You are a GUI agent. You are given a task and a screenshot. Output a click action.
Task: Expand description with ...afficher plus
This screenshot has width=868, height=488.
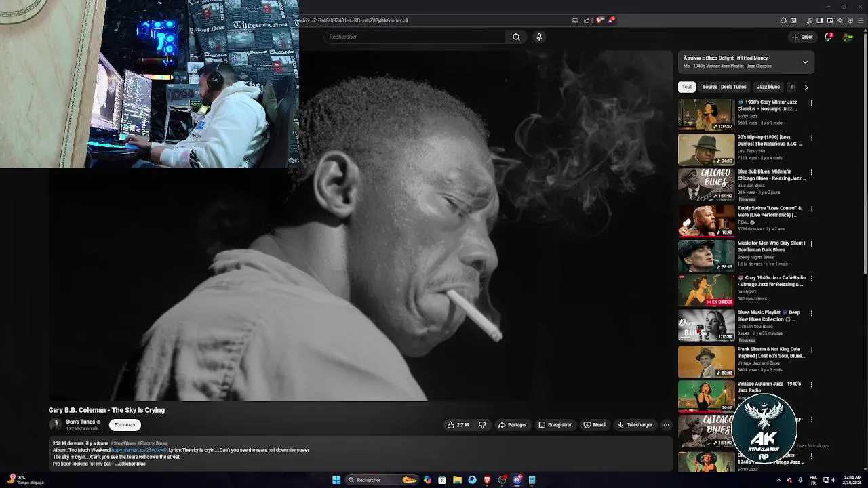[x=130, y=464]
